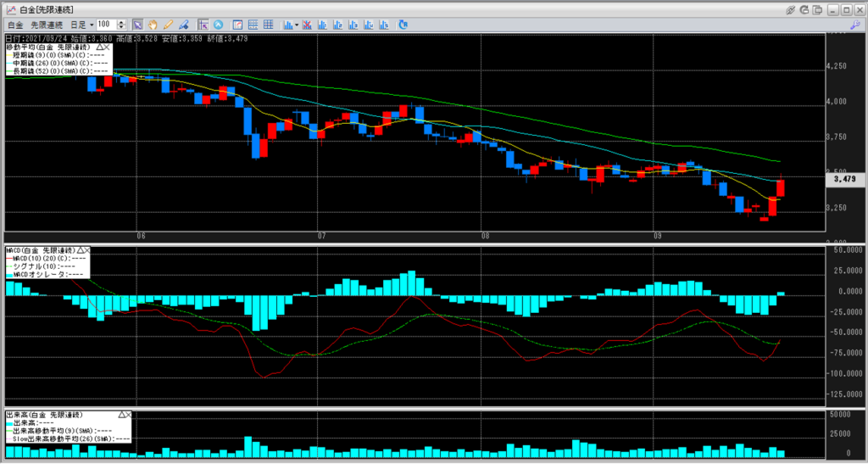Click the reload icon in the title bar
868x464 pixels.
point(803,9)
